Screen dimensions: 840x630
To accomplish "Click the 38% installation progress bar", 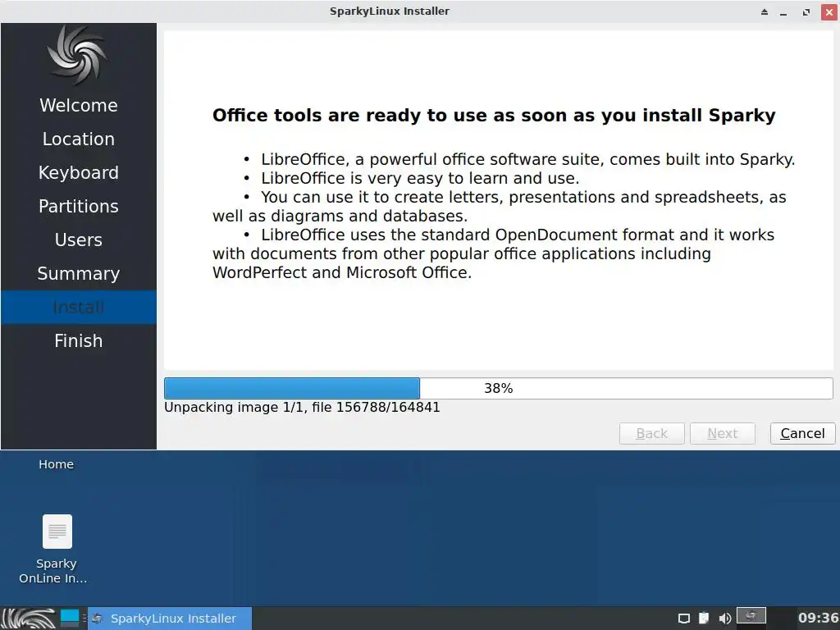I will click(x=498, y=388).
